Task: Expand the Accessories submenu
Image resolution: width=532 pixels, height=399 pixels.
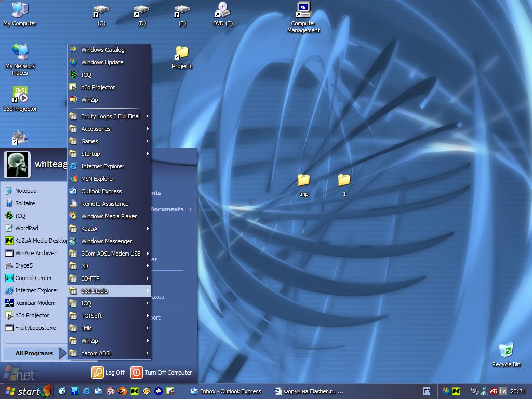Action: click(109, 129)
